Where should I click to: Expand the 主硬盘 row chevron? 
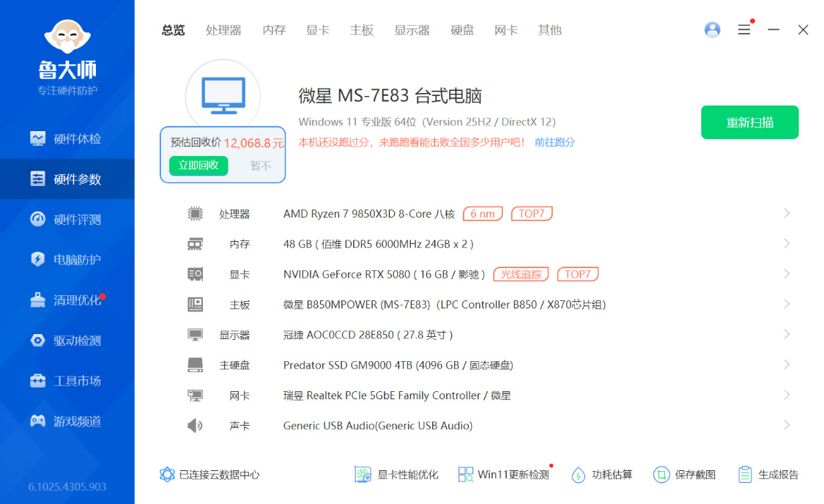787,365
